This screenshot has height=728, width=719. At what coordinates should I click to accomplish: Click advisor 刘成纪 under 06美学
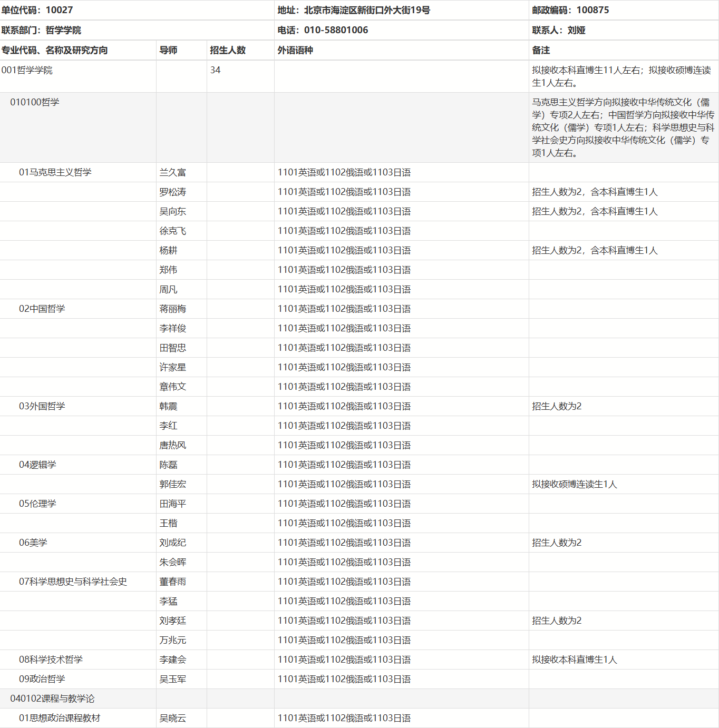click(171, 542)
